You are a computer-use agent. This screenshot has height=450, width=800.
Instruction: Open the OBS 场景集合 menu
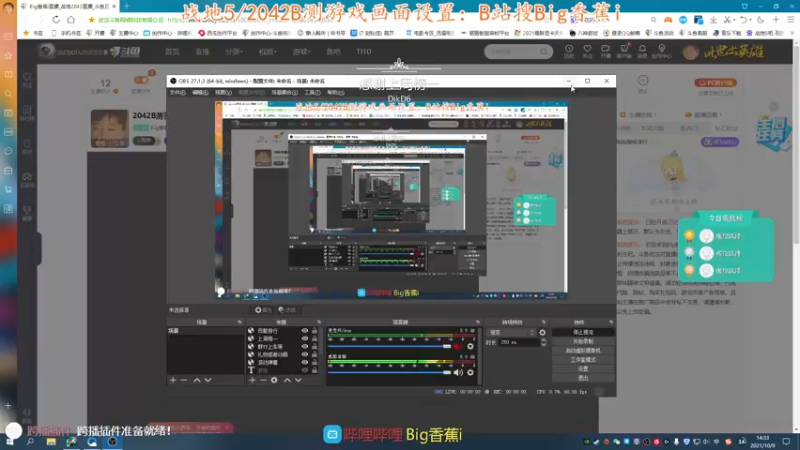284,93
